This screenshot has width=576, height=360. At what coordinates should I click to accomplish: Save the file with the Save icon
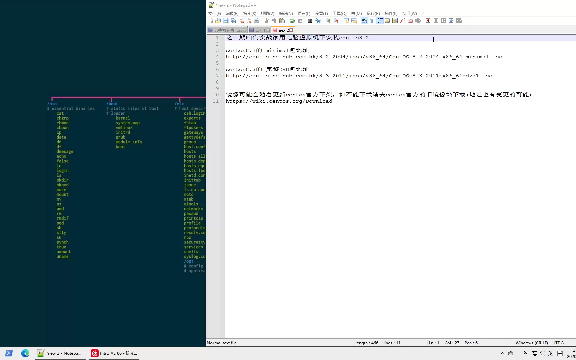pos(226,21)
